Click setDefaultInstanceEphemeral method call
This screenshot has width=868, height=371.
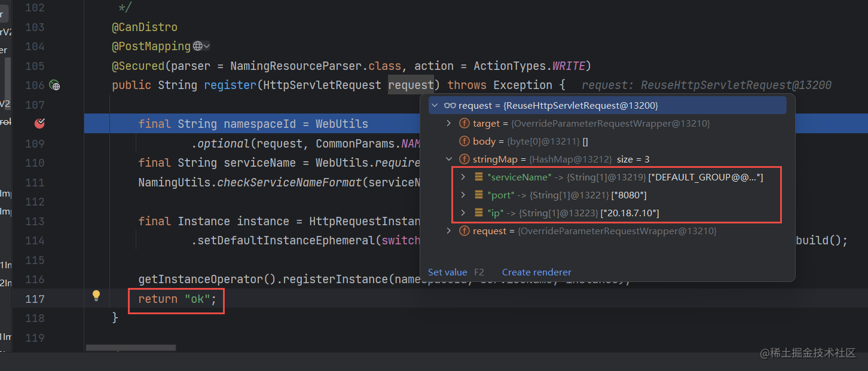tap(286, 241)
